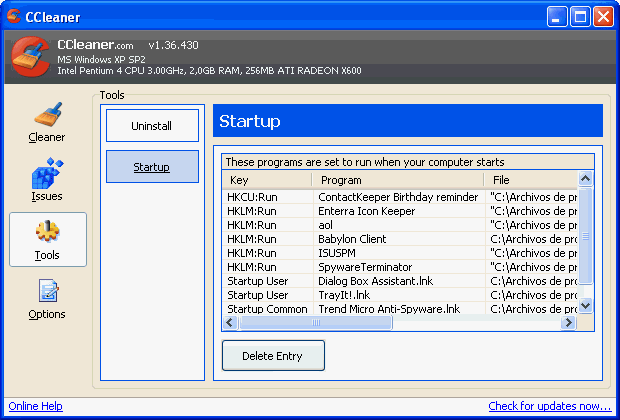Viewport: 620px width, 420px height.
Task: Click the CCleaner logo in header
Action: pyautogui.click(x=30, y=57)
